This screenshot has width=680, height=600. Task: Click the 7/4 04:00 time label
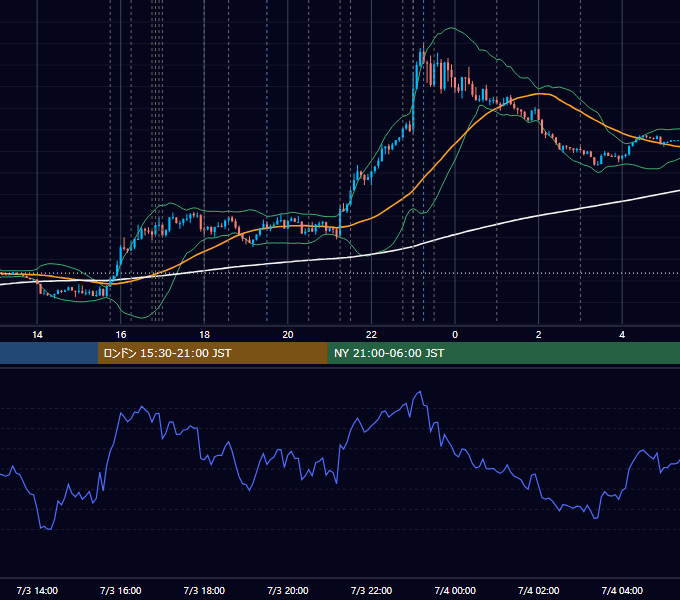[x=622, y=590]
